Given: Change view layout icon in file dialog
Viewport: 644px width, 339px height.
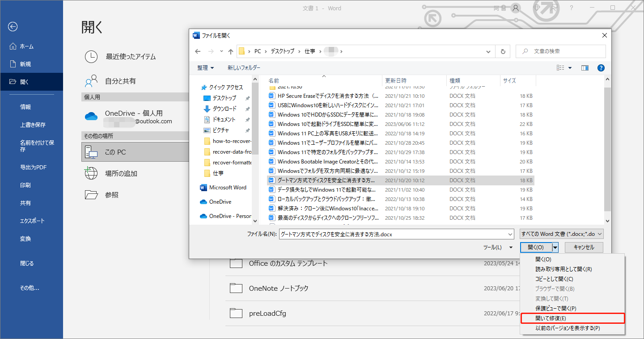Looking at the screenshot, I should tap(560, 68).
